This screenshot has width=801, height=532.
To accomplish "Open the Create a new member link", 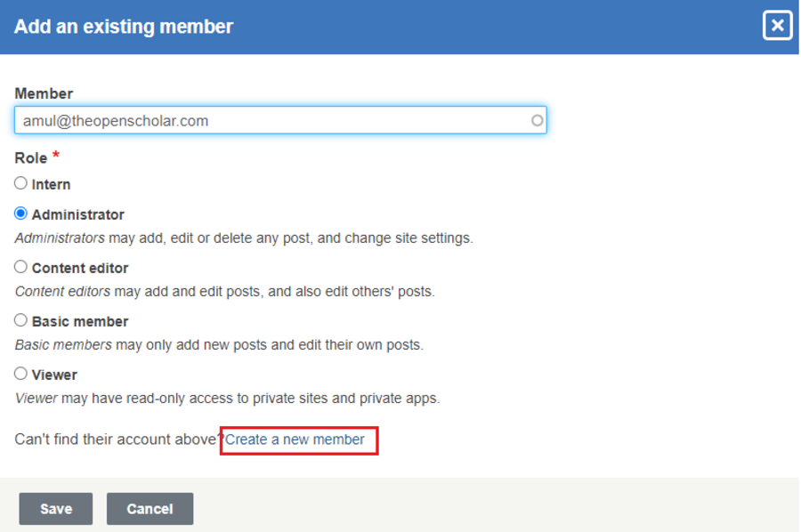I will click(x=295, y=439).
